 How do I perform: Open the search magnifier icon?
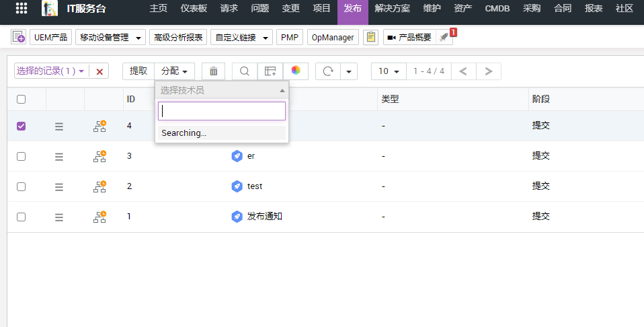click(245, 71)
